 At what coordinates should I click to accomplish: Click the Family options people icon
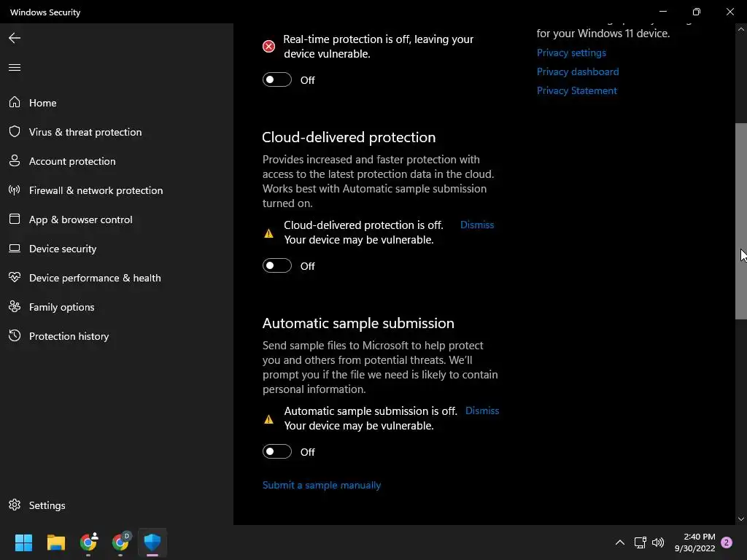(15, 307)
